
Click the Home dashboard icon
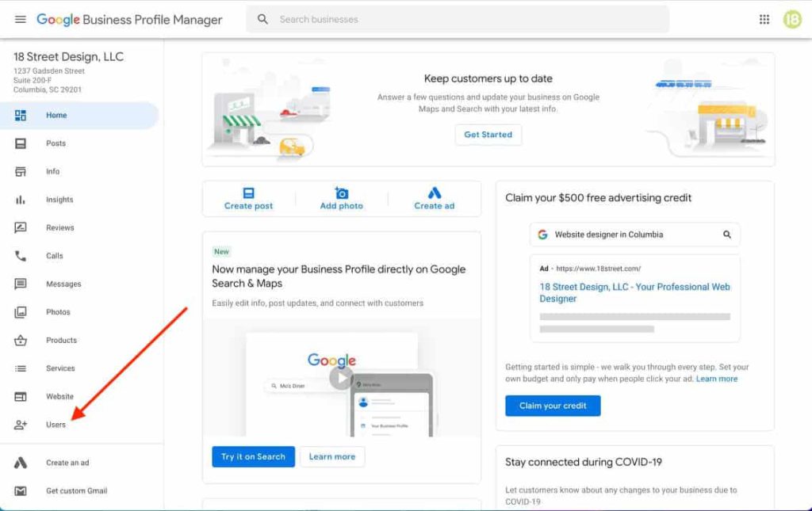click(x=20, y=116)
